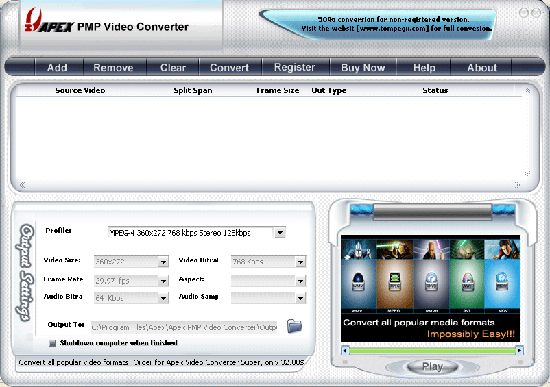Expand the Video Bitrate dropdown
This screenshot has width=550, height=387.
[x=301, y=262]
